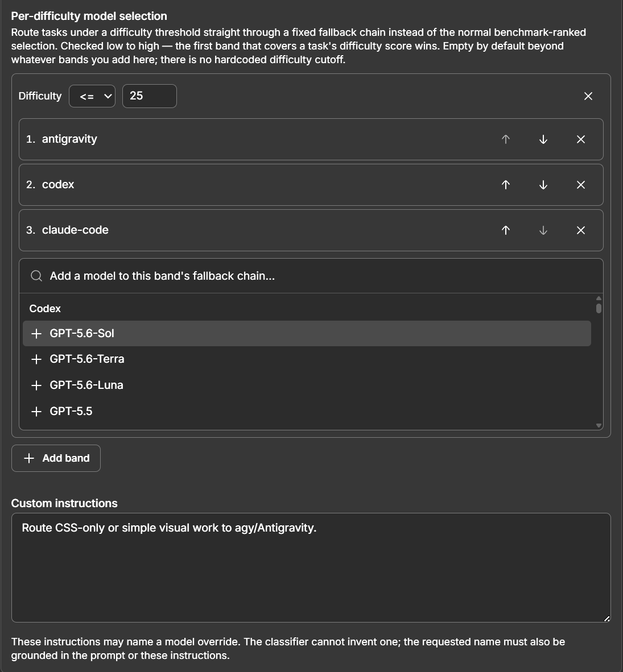Focus the add model search box
This screenshot has height=672, width=623.
tap(311, 276)
